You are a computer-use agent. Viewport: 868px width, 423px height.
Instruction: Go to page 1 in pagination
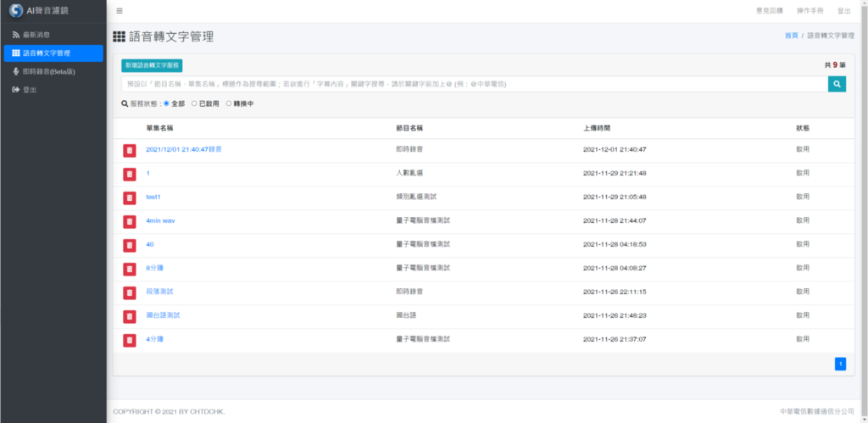(x=840, y=364)
